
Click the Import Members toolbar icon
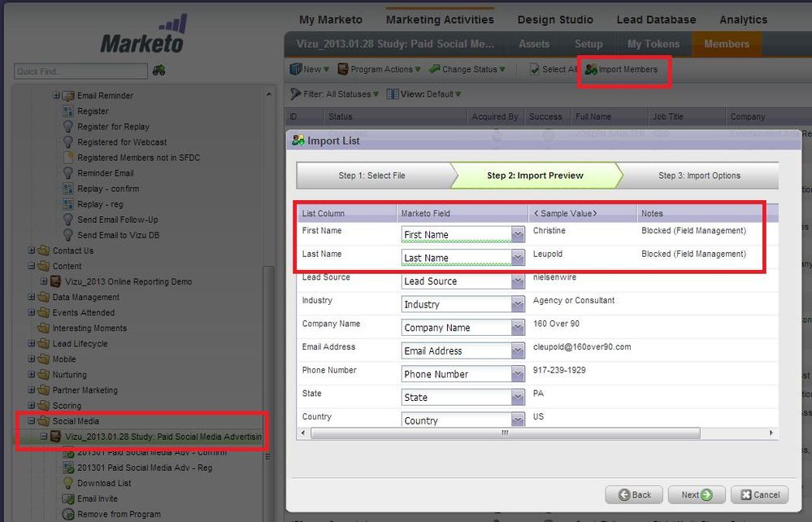pyautogui.click(x=591, y=70)
